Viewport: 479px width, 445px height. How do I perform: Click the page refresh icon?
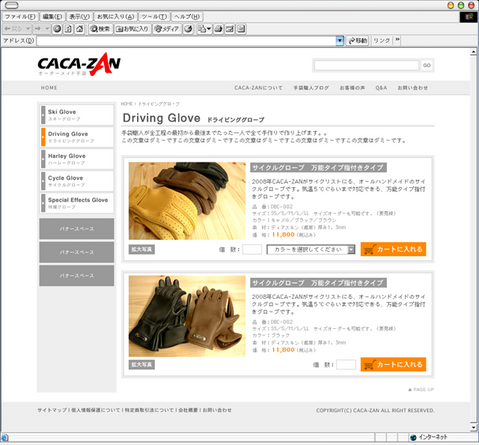tap(68, 29)
